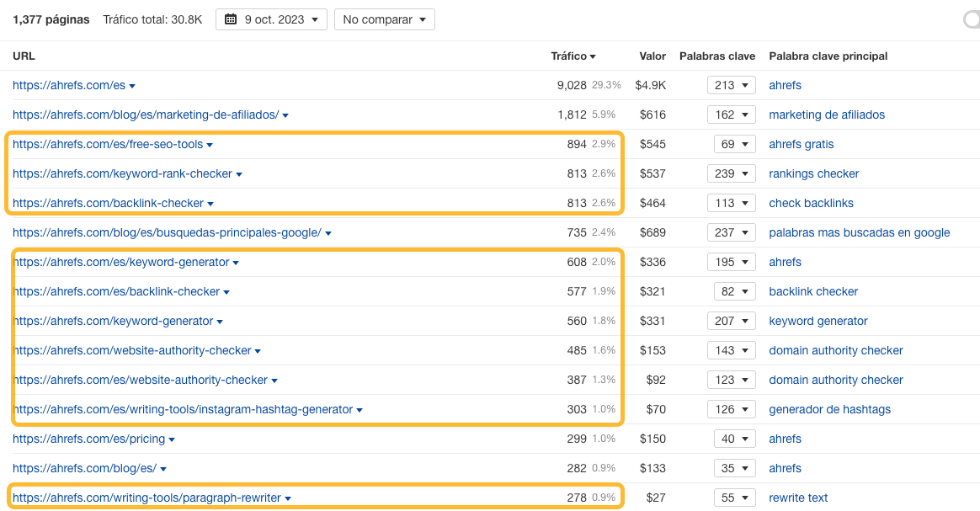
Task: Sort results by the Tráfico column header
Action: [x=574, y=56]
